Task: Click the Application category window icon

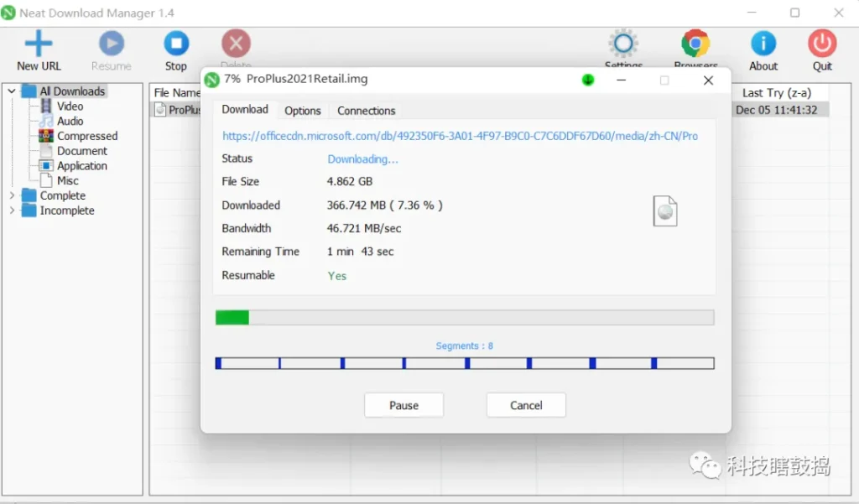Action: coord(47,165)
